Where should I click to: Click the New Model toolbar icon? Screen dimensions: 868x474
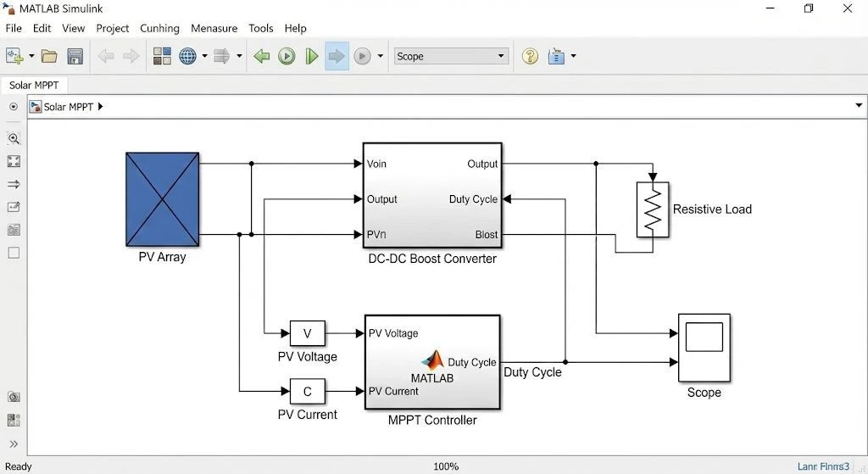tap(14, 56)
